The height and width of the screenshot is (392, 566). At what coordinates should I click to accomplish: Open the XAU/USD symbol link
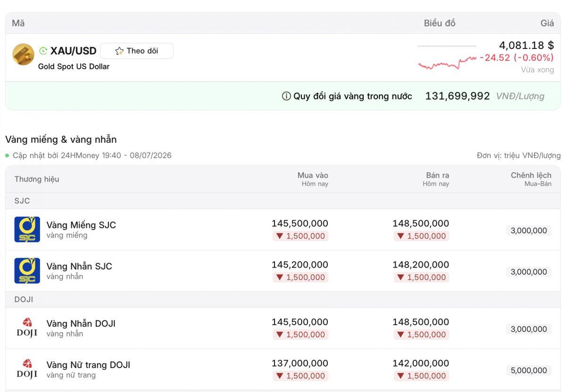point(74,51)
